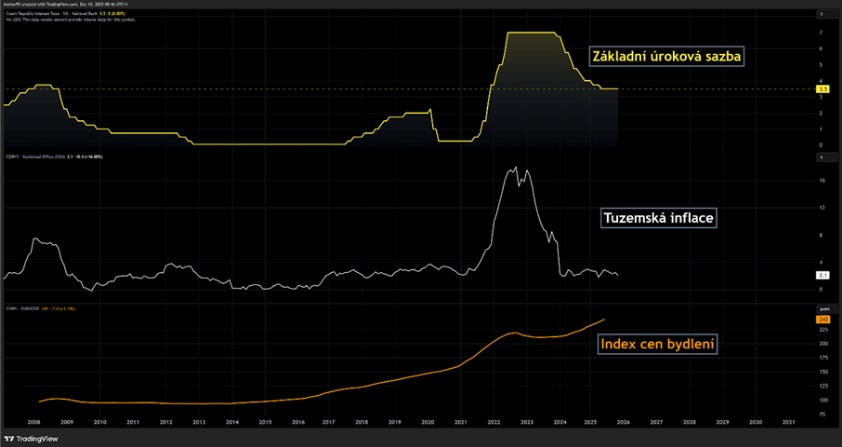Click the yellow interest rate plateau at 7
This screenshot has height=447, width=842.
(x=530, y=33)
